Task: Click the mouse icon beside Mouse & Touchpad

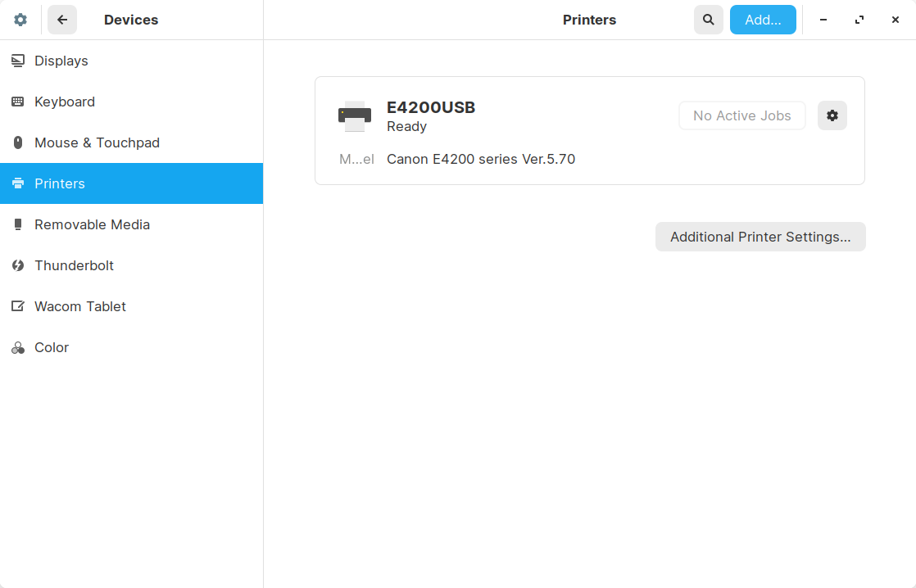Action: pyautogui.click(x=18, y=142)
